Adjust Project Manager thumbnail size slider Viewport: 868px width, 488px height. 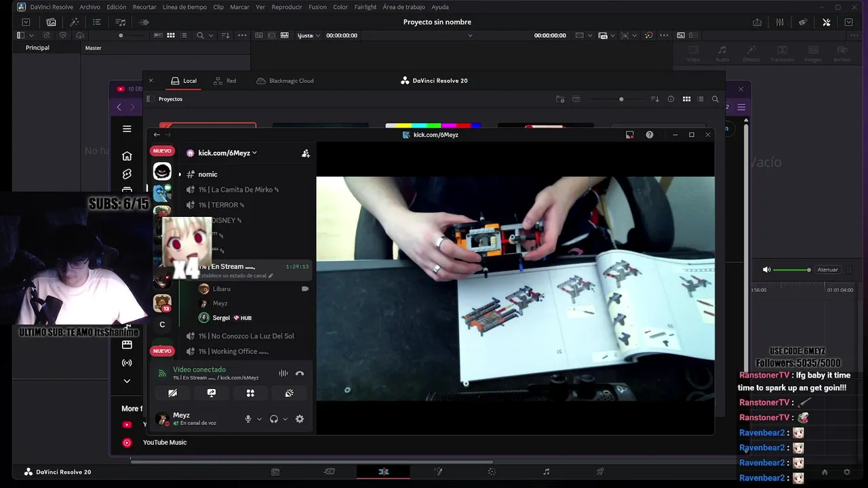(621, 99)
